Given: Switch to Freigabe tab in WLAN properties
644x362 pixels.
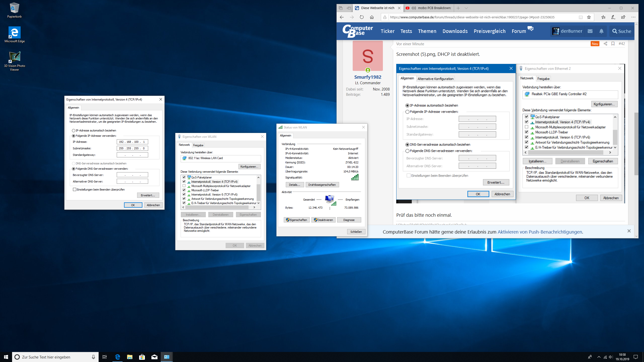Looking at the screenshot, I should [198, 145].
